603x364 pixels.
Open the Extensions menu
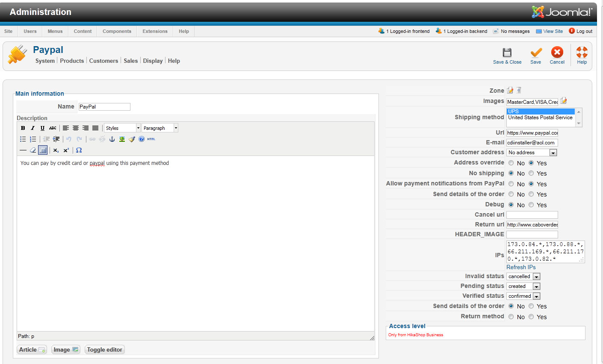155,31
